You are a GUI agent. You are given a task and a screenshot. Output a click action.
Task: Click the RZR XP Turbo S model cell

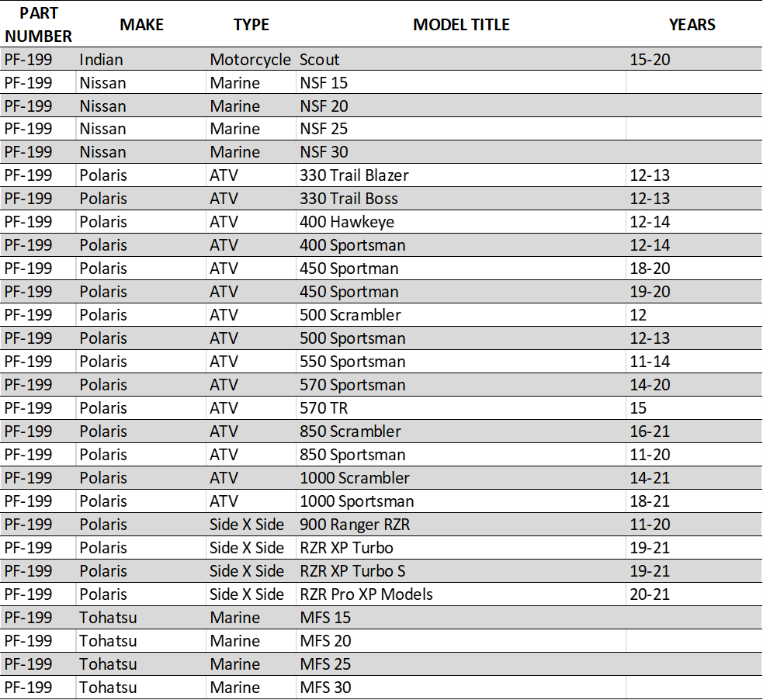[461, 571]
